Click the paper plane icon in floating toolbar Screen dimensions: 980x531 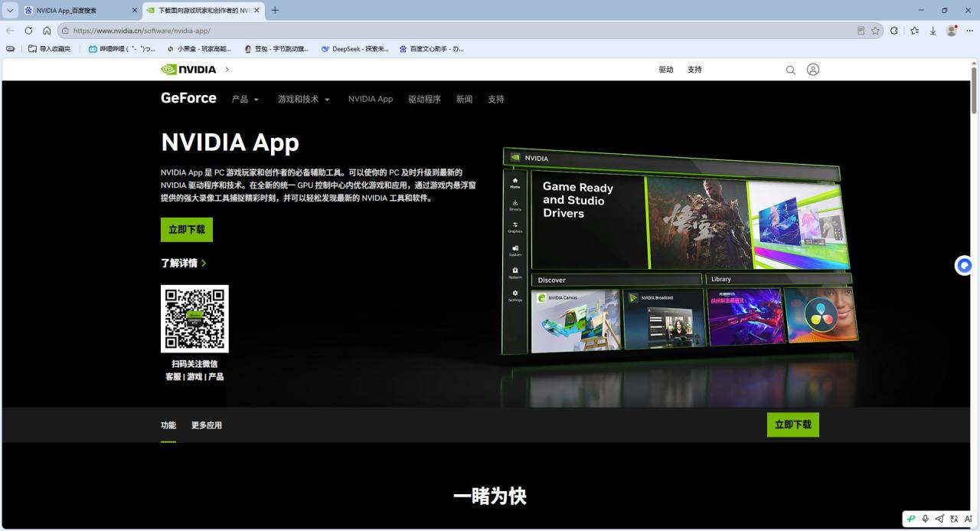pos(939,519)
